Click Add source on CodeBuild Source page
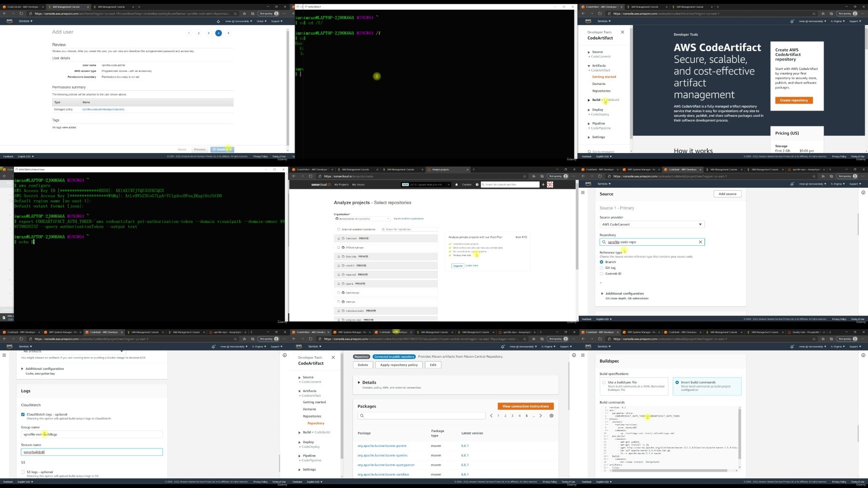This screenshot has height=488, width=868. click(x=727, y=194)
